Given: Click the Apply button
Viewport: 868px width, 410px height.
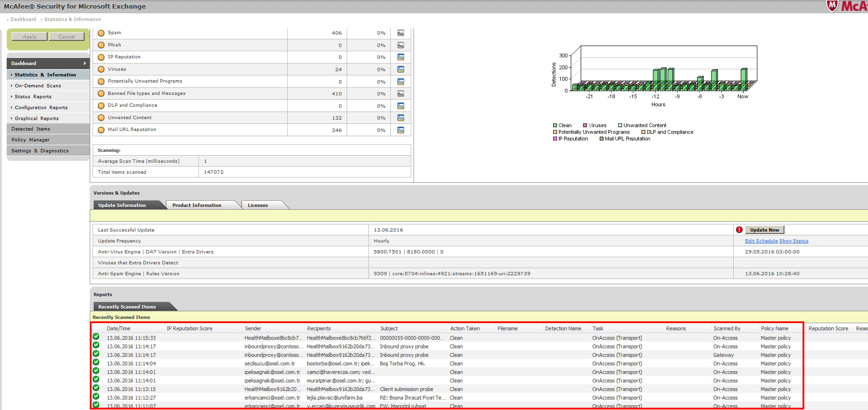Looking at the screenshot, I should pos(29,37).
